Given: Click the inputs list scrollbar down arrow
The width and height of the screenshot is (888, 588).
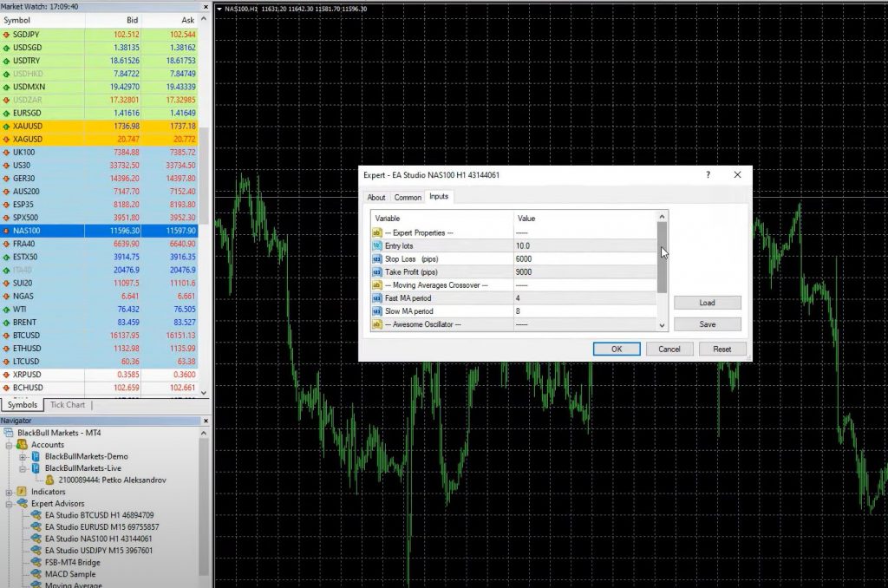Looking at the screenshot, I should click(x=663, y=325).
